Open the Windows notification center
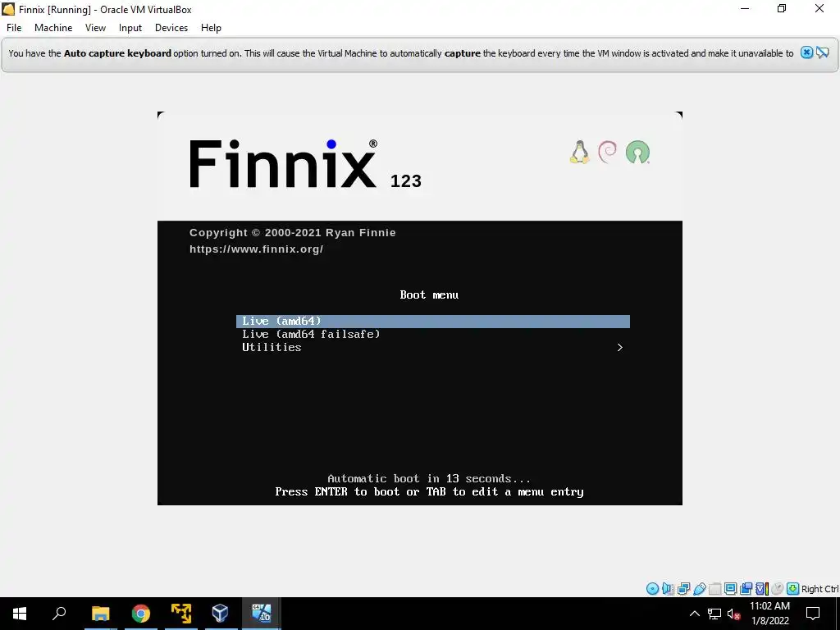The width and height of the screenshot is (840, 630). 813,614
